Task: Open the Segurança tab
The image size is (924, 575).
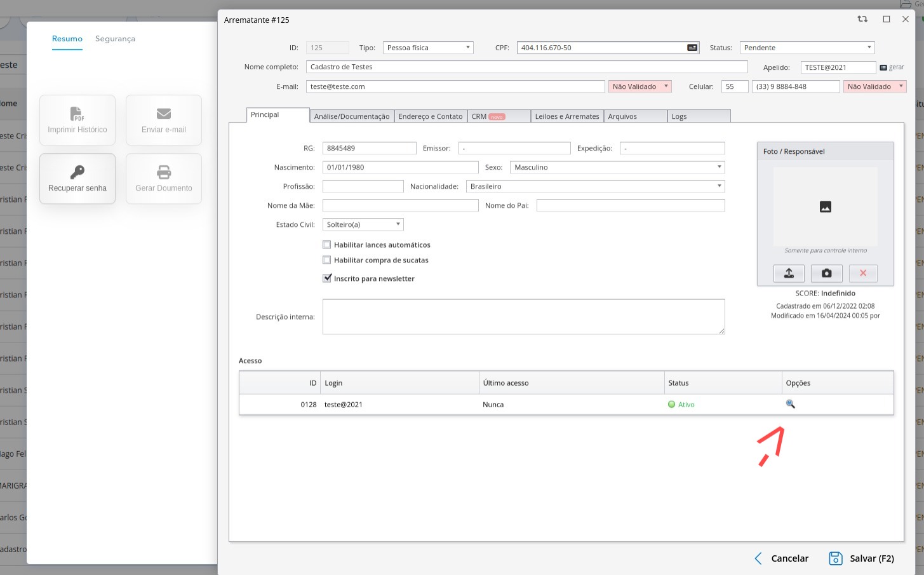Action: click(115, 39)
